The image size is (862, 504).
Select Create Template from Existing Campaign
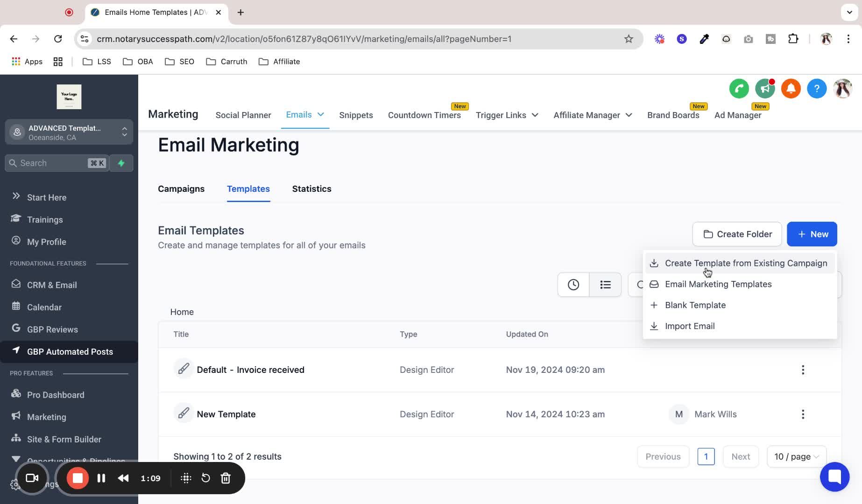(x=740, y=263)
